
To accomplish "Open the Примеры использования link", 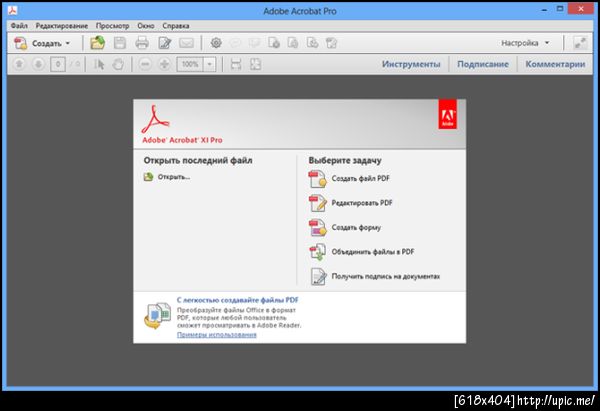I will (x=217, y=335).
